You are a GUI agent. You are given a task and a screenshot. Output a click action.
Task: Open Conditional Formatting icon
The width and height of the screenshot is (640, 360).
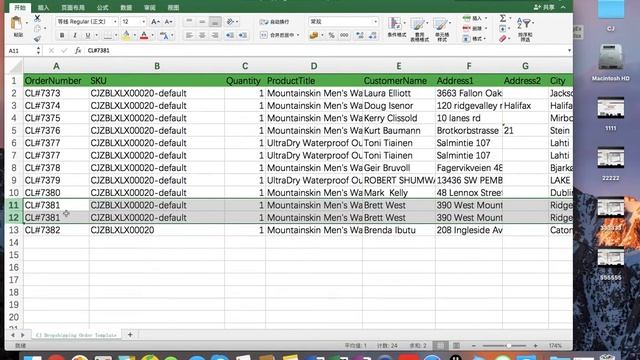(395, 23)
